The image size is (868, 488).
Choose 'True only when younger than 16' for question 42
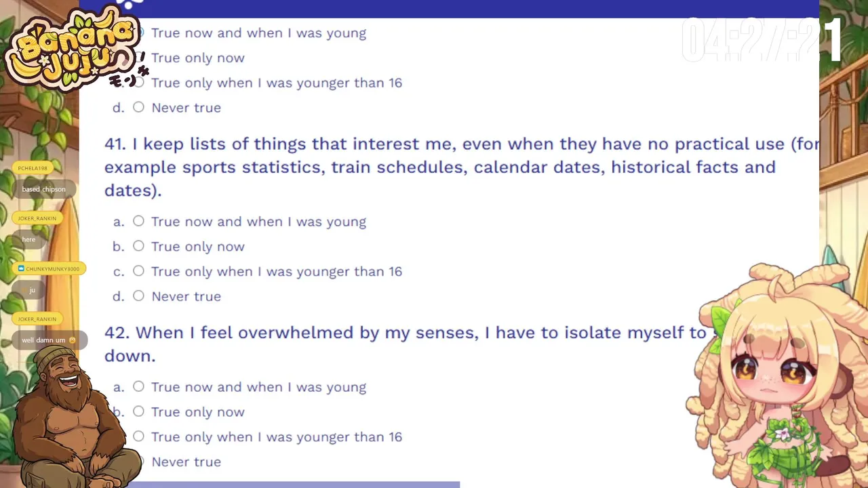(x=138, y=436)
